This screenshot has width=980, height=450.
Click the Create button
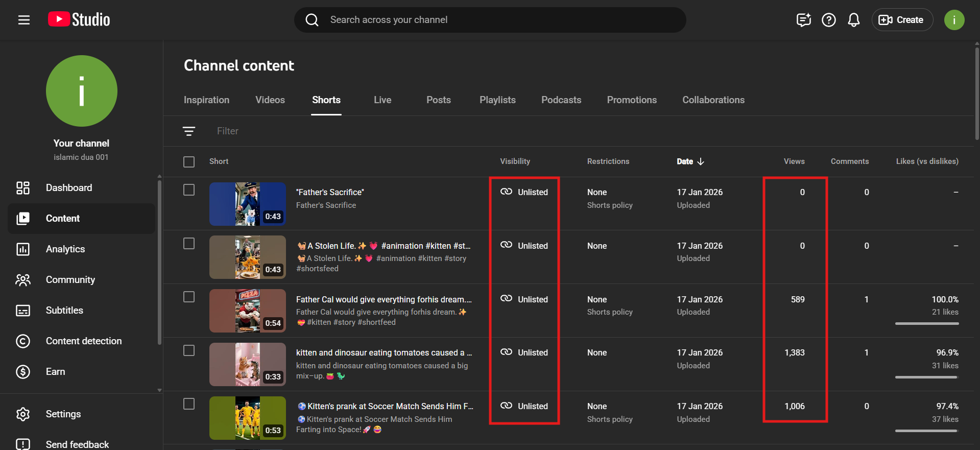tap(902, 20)
